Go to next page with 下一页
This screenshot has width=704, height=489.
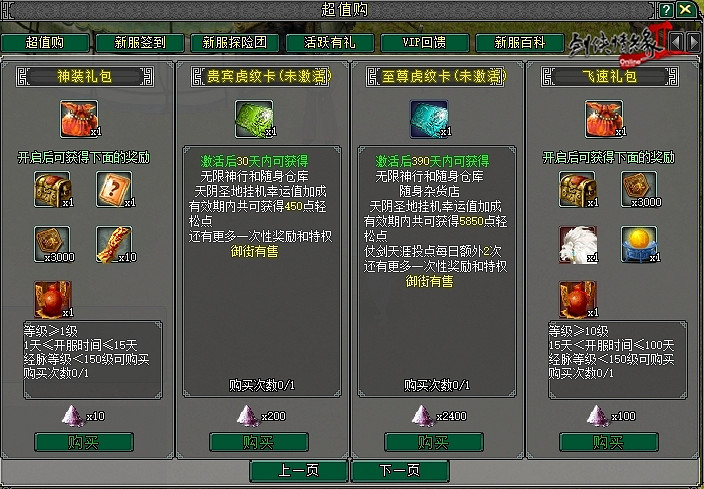pos(400,471)
